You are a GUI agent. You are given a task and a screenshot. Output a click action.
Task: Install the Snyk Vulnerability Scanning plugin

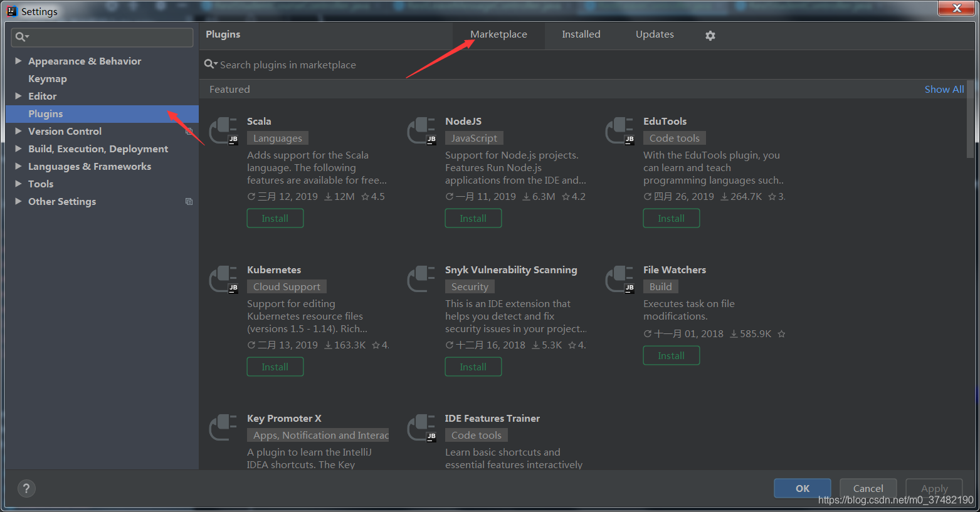click(473, 367)
